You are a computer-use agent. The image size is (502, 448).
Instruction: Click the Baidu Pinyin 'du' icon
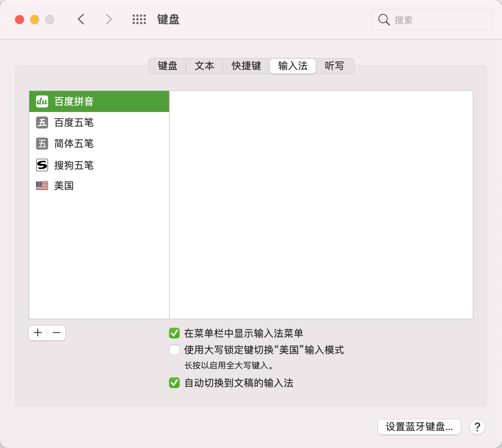coord(42,101)
